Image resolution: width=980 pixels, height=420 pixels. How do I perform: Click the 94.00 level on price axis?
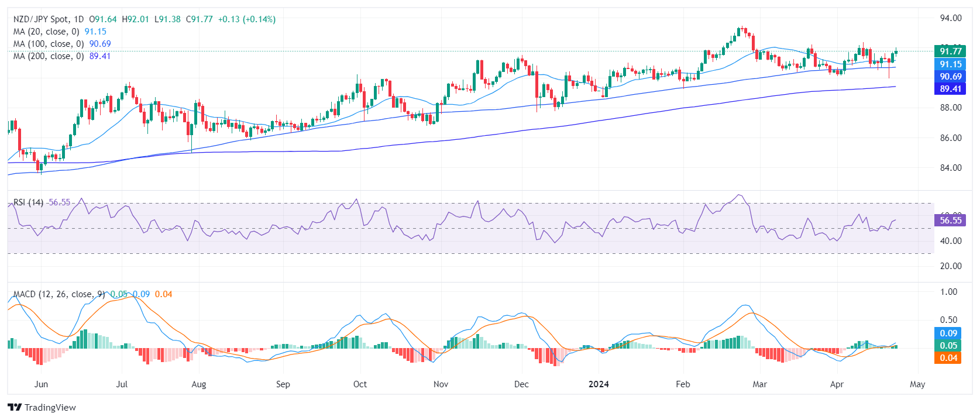[950, 18]
